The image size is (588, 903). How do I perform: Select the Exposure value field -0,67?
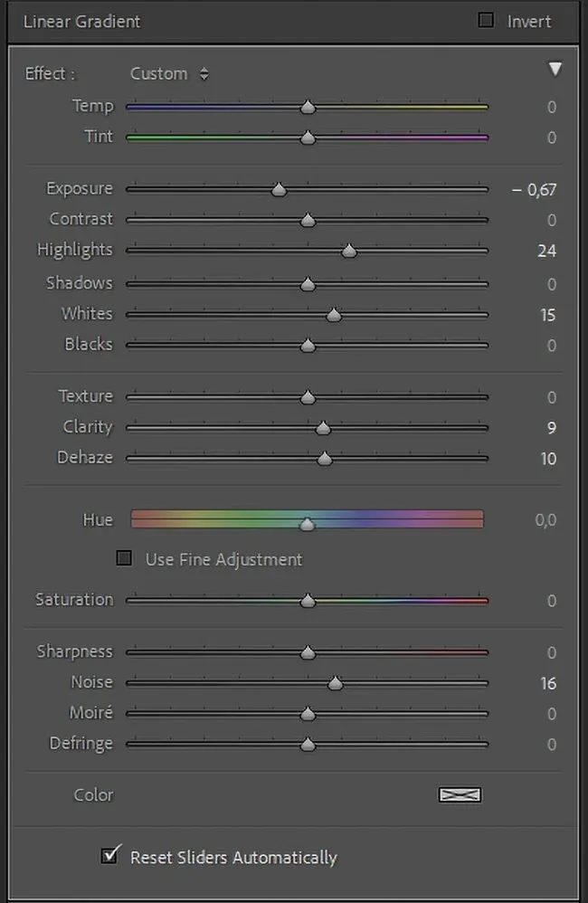(535, 190)
